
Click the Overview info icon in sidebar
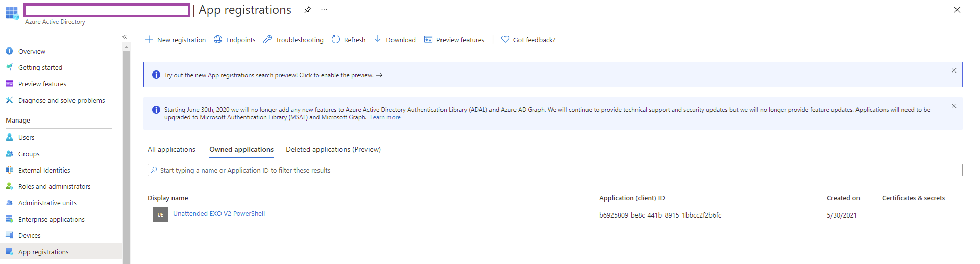pyautogui.click(x=9, y=51)
